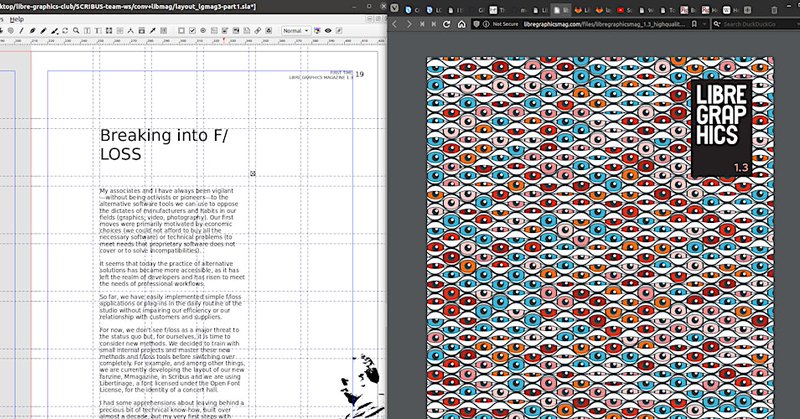Select the grey Polygon shape tool
Screen dimensions: 800x419
10,31
